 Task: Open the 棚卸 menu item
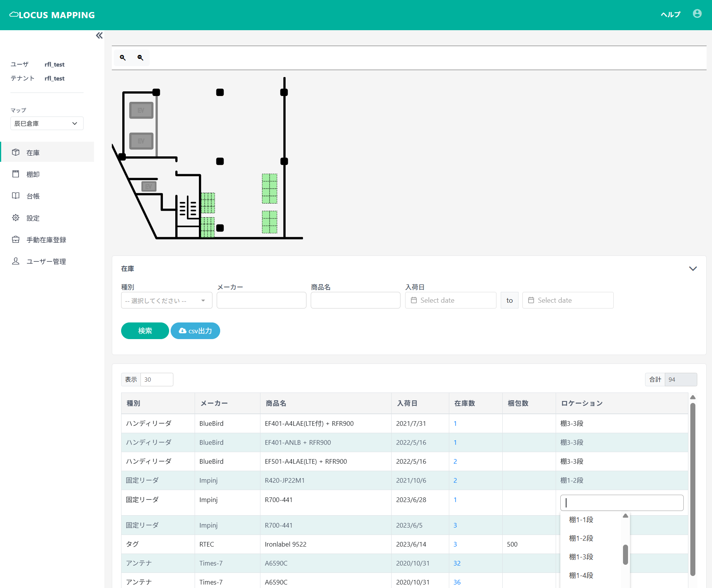click(47, 174)
